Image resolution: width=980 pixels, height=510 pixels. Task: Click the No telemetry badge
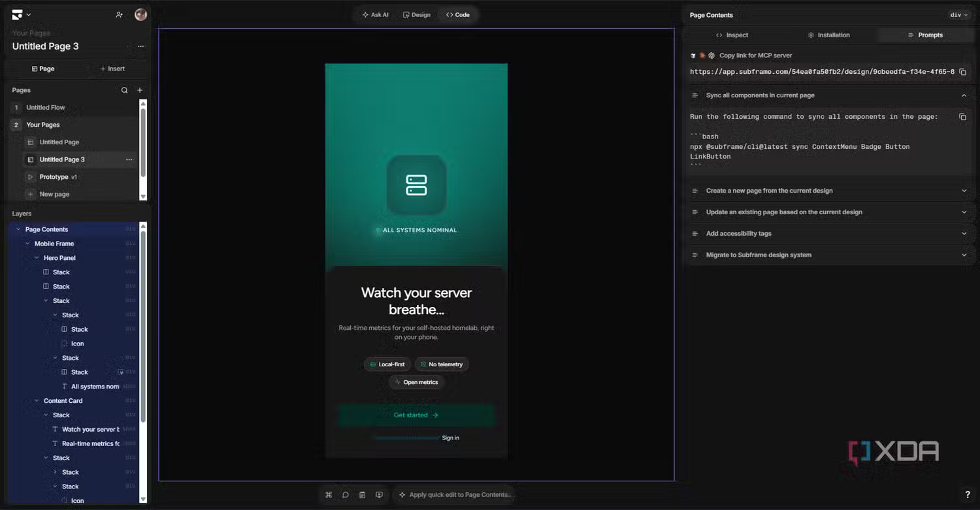coord(442,364)
